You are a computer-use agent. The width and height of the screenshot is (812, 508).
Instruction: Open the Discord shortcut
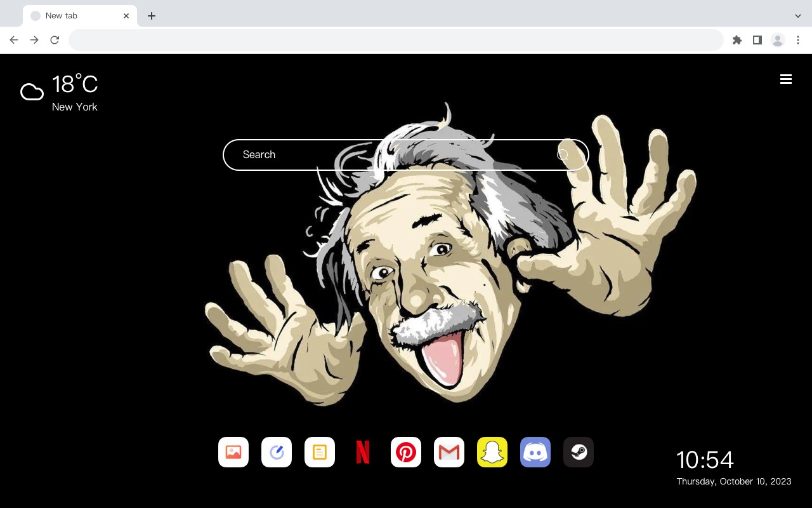[535, 452]
